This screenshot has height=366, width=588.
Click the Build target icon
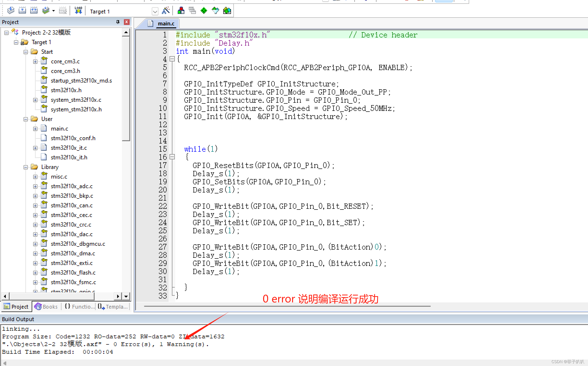(22, 11)
